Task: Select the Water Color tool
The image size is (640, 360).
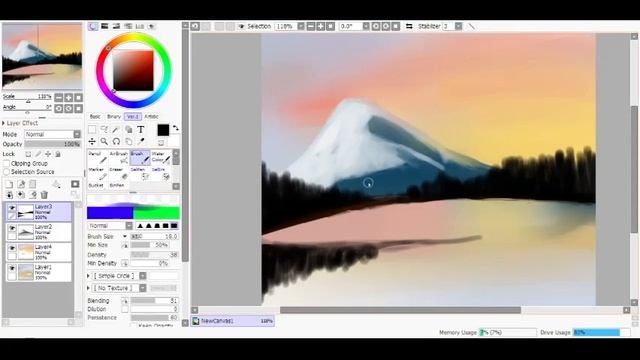Action: [161, 157]
